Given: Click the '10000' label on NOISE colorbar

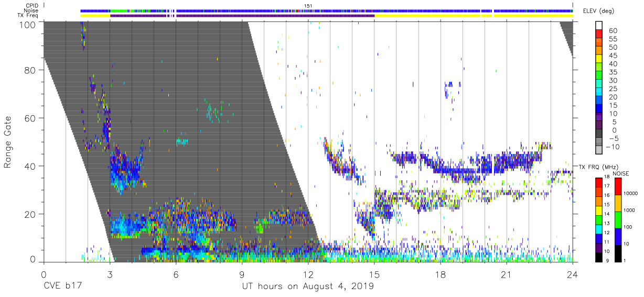Looking at the screenshot, I should [x=631, y=194].
